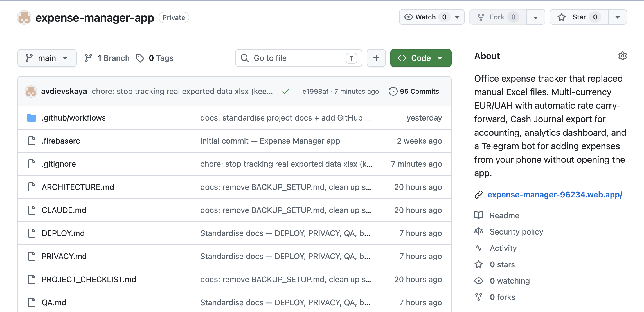This screenshot has height=312, width=644.
Task: Click the book icon beside Readme
Action: point(479,215)
